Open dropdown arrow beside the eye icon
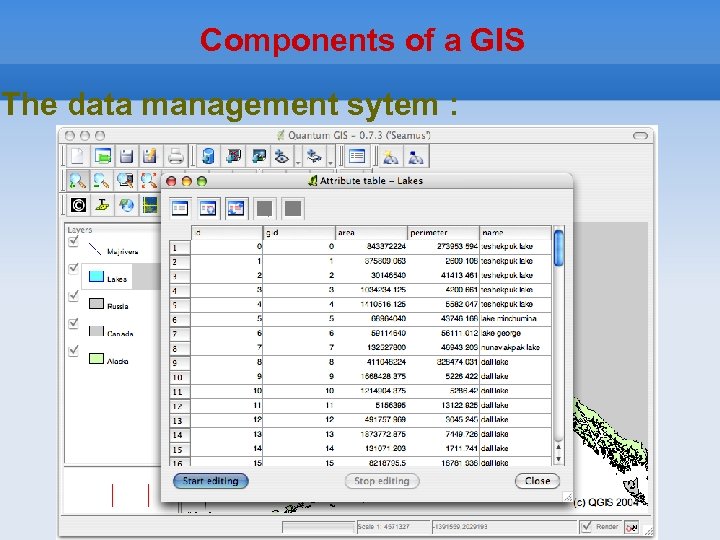 tap(298, 163)
